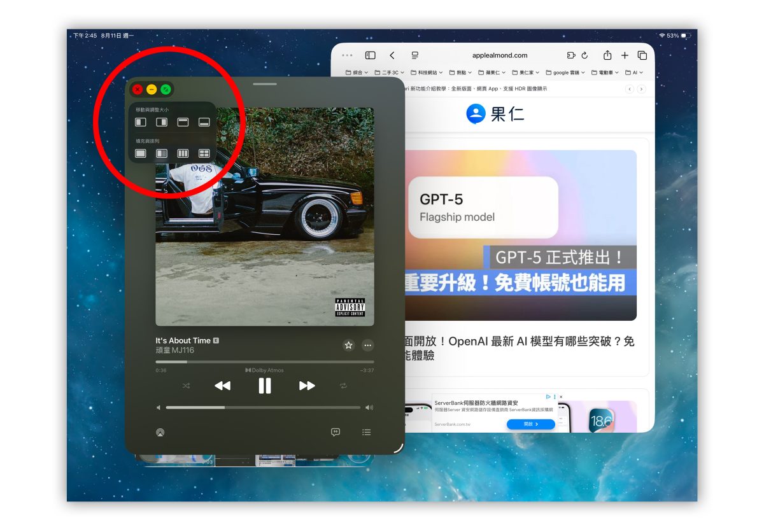Image resolution: width=764 pixels, height=532 pixels.
Task: Click the Music window top grabber handle
Action: (x=265, y=84)
